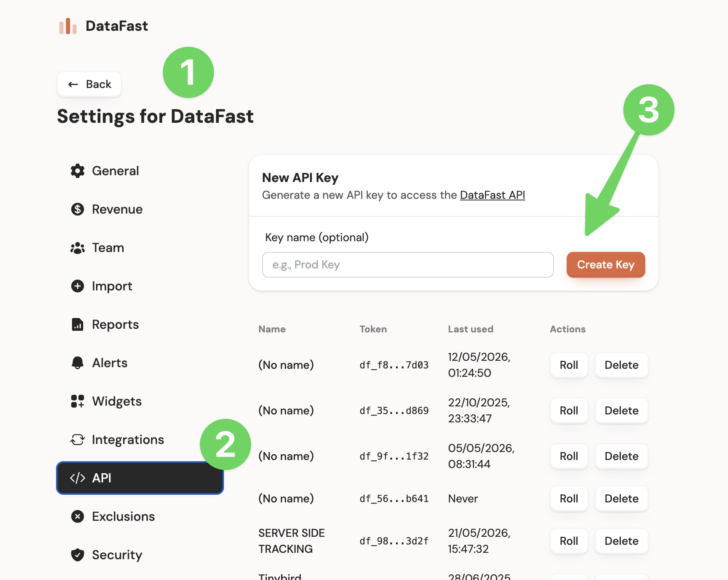Screen dimensions: 728x580
Task: Click the General gear icon
Action: coord(78,171)
